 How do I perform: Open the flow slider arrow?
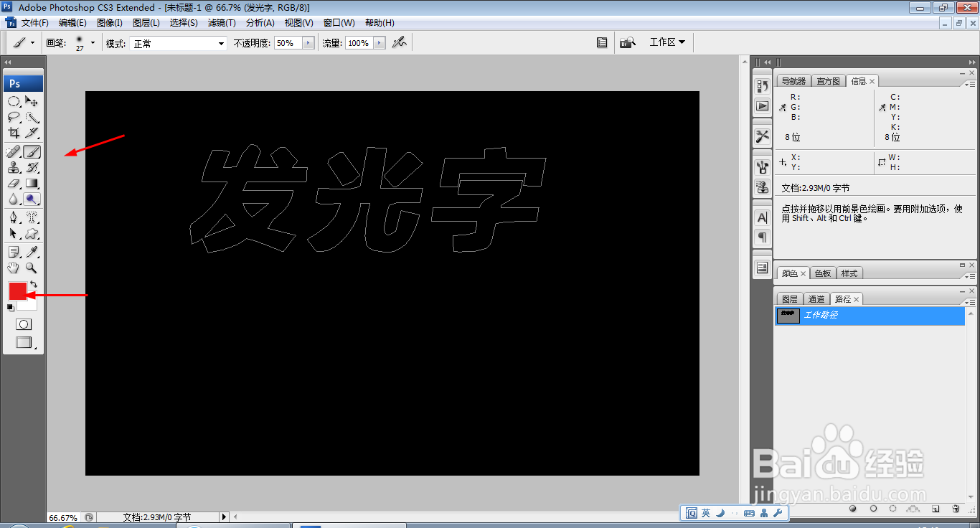[380, 43]
